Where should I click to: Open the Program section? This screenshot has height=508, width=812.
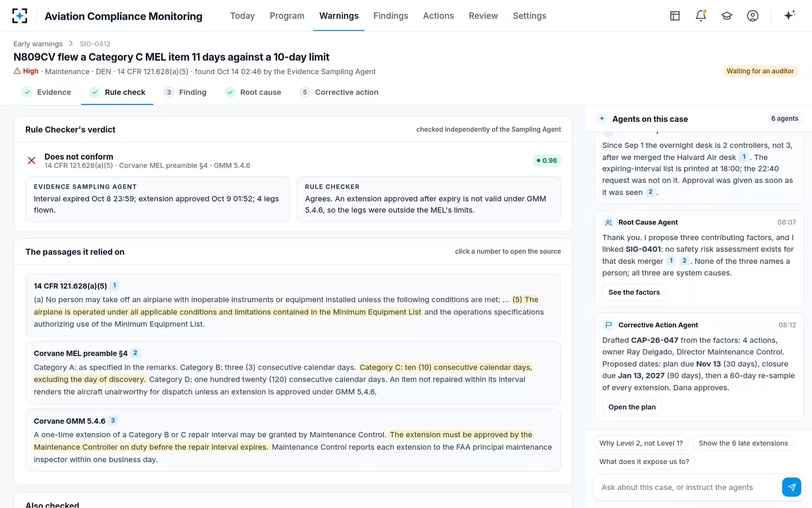[287, 16]
